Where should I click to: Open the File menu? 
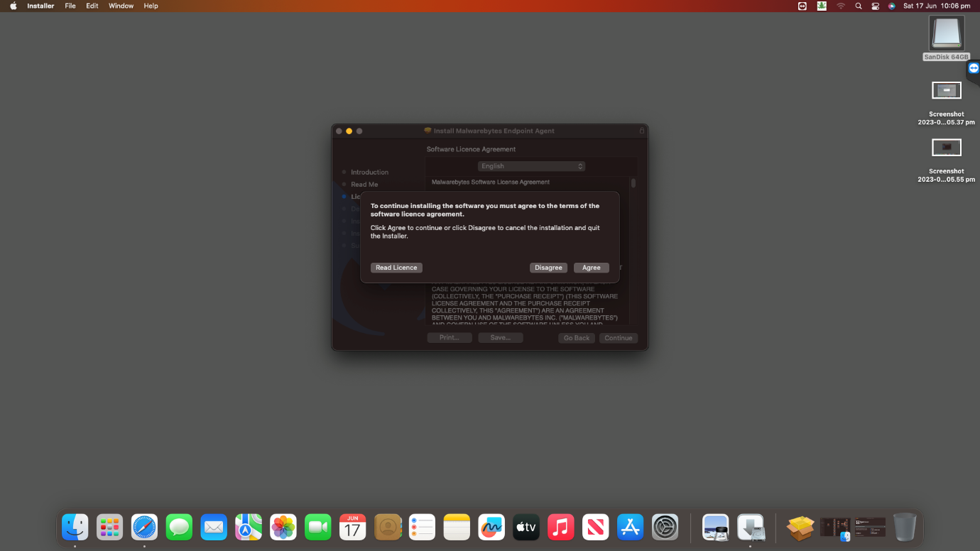pos(70,6)
